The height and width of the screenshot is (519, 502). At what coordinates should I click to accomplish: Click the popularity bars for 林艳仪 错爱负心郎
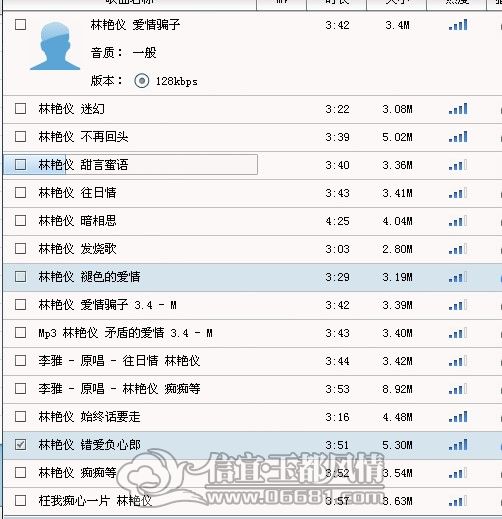coord(458,445)
